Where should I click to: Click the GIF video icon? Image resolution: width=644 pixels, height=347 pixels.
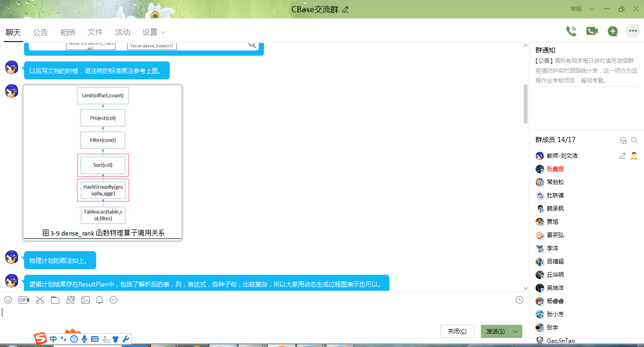[x=24, y=300]
